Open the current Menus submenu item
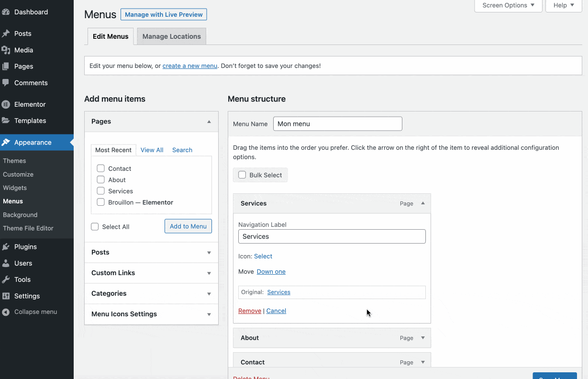 13,201
